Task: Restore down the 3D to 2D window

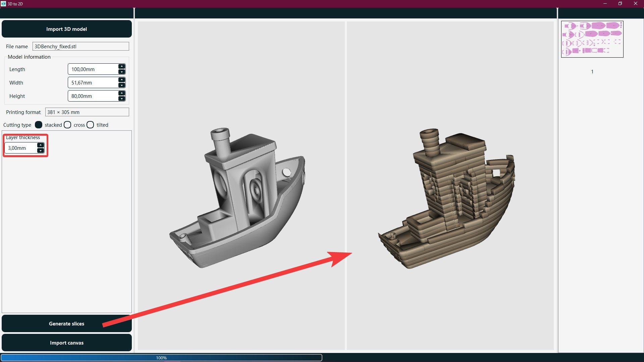Action: pos(620,4)
